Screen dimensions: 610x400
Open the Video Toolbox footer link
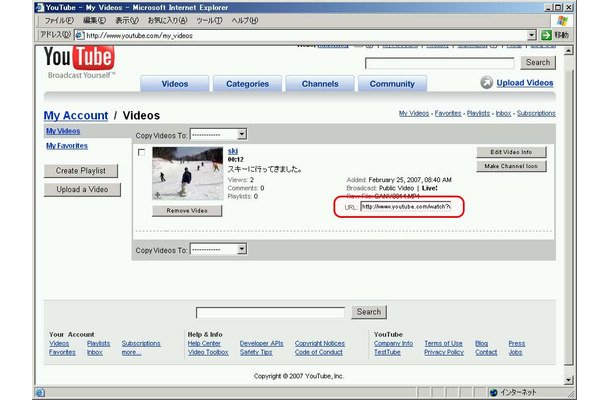coord(208,352)
